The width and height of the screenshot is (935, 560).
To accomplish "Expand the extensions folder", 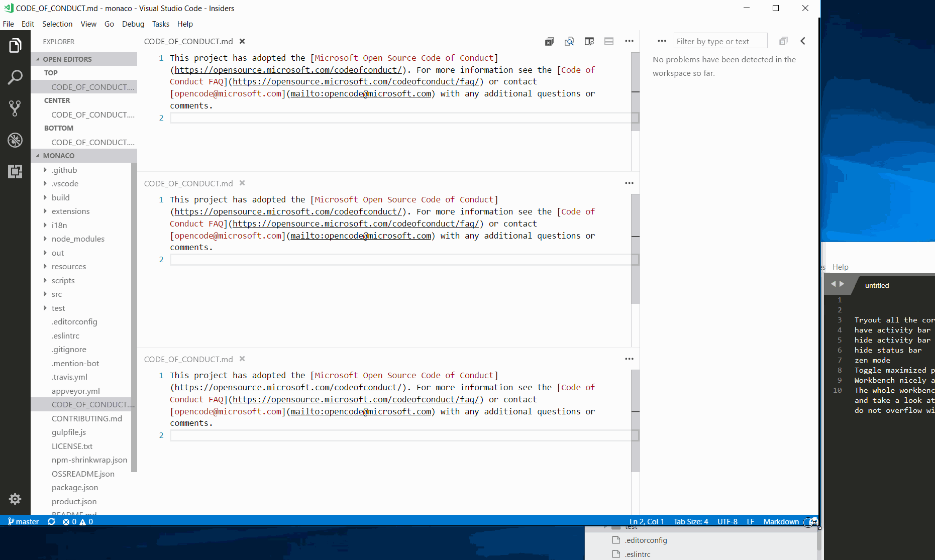I will (x=45, y=211).
